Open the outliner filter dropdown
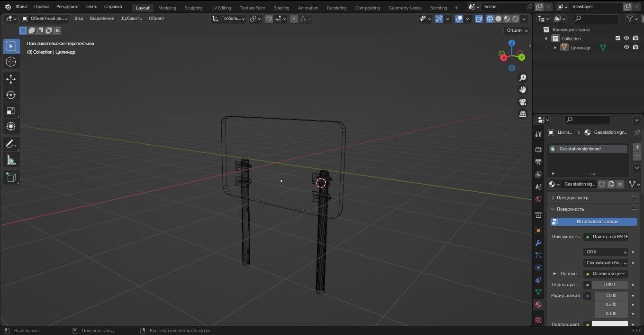Viewport: 644px width, 335px height. [x=632, y=19]
